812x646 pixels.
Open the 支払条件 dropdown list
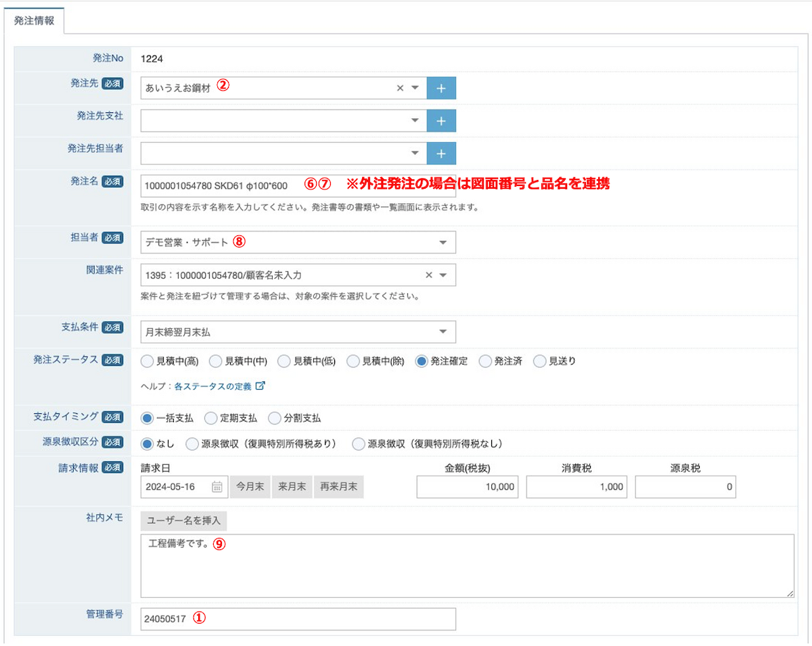tap(443, 332)
